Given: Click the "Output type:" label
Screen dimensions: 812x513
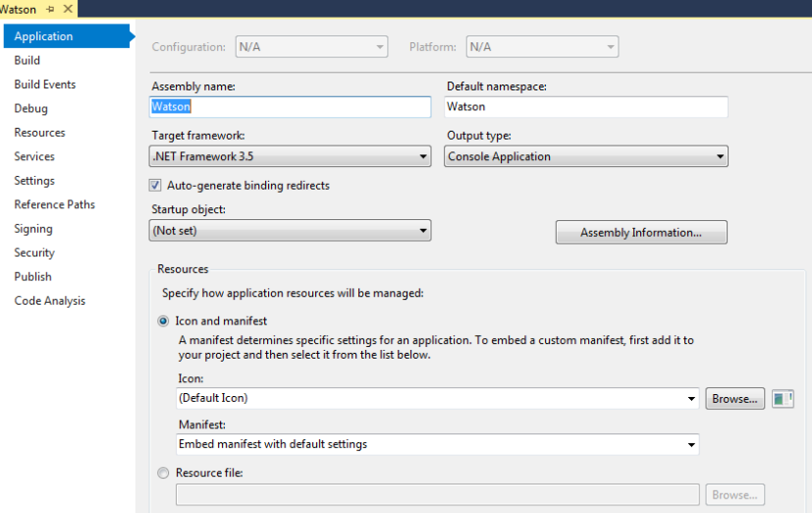Looking at the screenshot, I should point(479,136).
